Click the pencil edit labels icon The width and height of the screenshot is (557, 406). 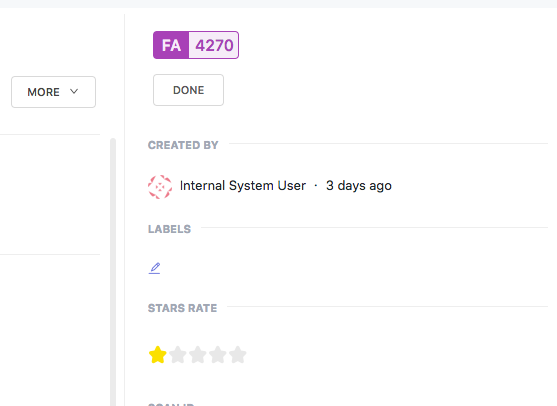(155, 268)
